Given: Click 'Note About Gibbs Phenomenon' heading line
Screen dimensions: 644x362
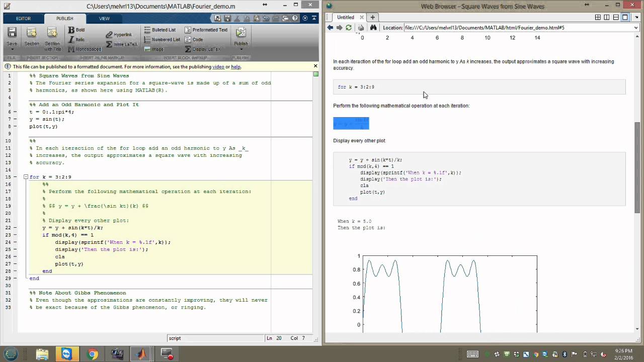Looking at the screenshot, I should tap(77, 293).
